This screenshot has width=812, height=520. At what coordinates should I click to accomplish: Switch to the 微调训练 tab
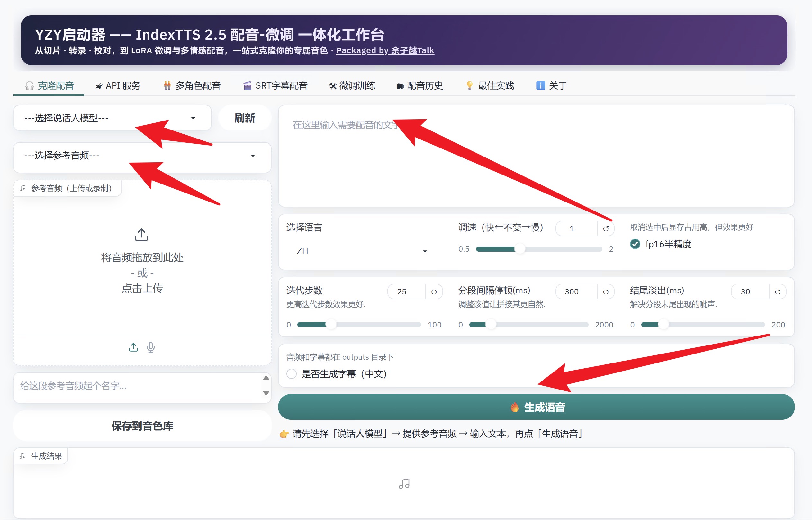pos(352,86)
